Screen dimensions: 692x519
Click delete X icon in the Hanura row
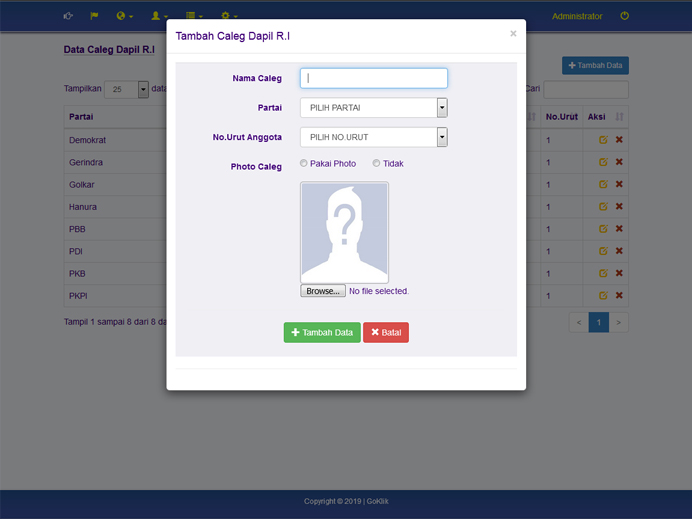(619, 206)
